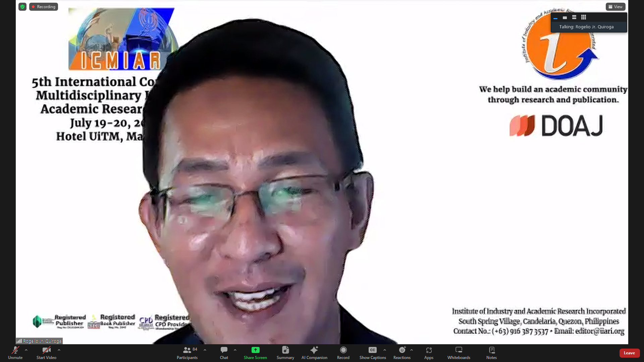Switch thumbnail panel to grid view
644x362 pixels.
pos(584,17)
